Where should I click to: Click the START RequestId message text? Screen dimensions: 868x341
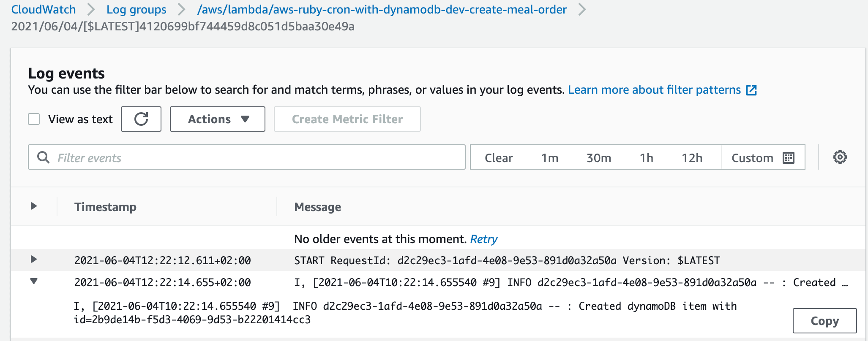pyautogui.click(x=507, y=260)
